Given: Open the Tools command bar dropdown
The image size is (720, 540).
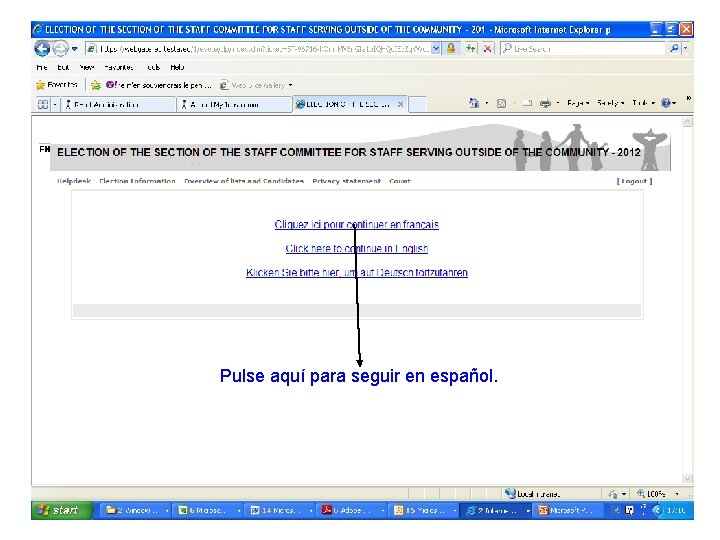Looking at the screenshot, I should point(643,103).
